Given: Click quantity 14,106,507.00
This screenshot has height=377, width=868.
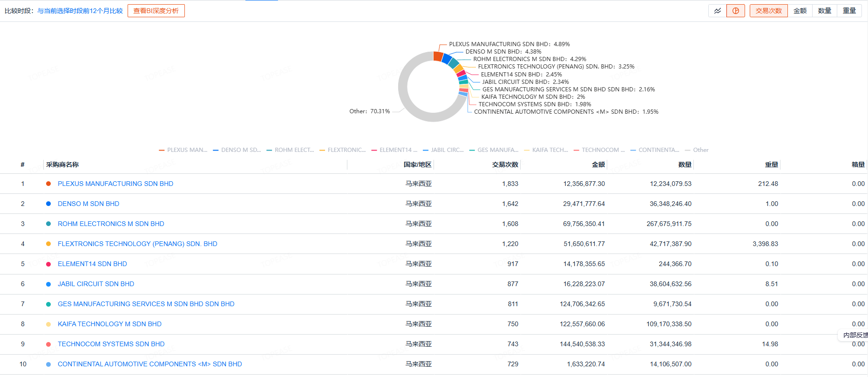Looking at the screenshot, I should click(x=671, y=364).
